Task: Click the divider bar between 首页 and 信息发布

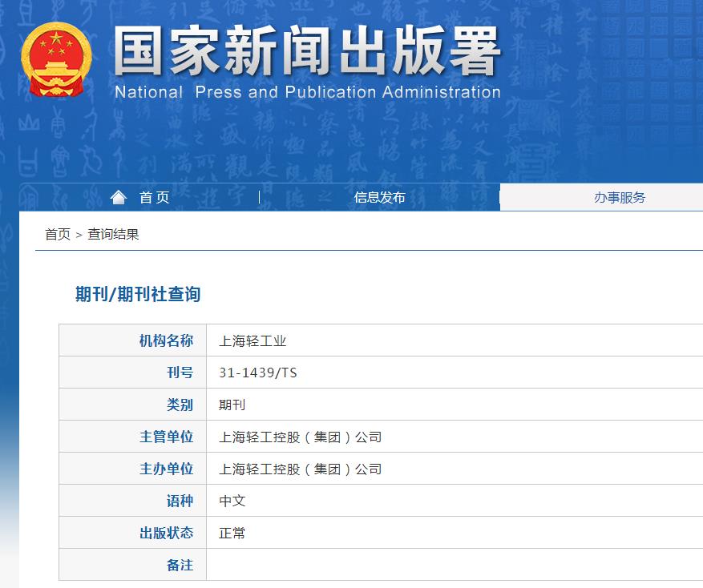Action: pyautogui.click(x=258, y=197)
